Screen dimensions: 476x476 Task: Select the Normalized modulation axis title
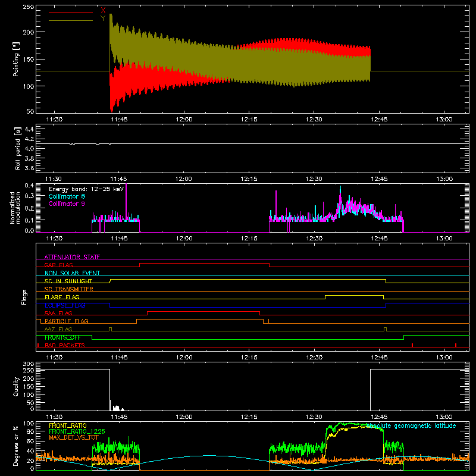tap(15, 208)
